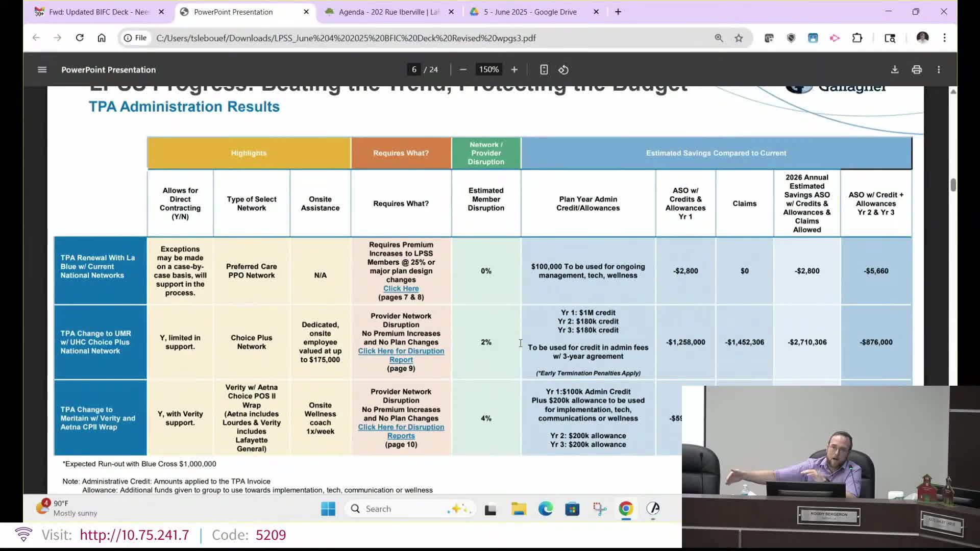Open the task view icon on taskbar
Viewport: 980px width, 551px height.
click(491, 509)
